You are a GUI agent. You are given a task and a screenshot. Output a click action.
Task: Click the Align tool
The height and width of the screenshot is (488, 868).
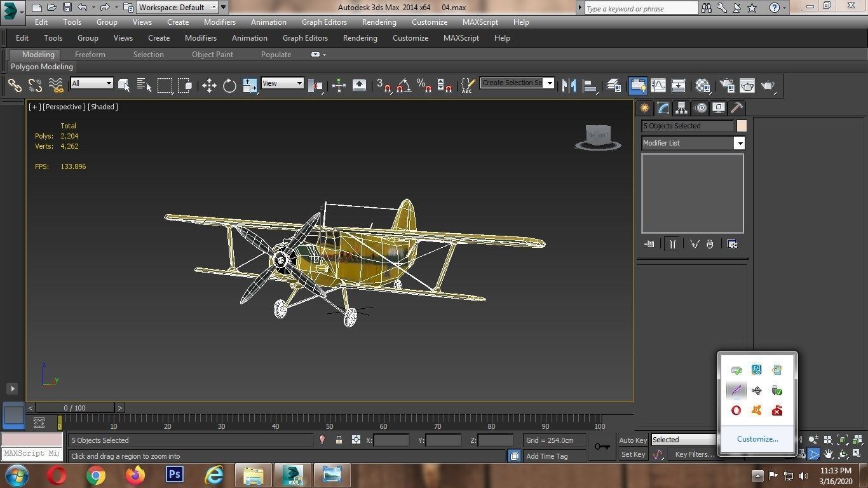click(x=590, y=85)
